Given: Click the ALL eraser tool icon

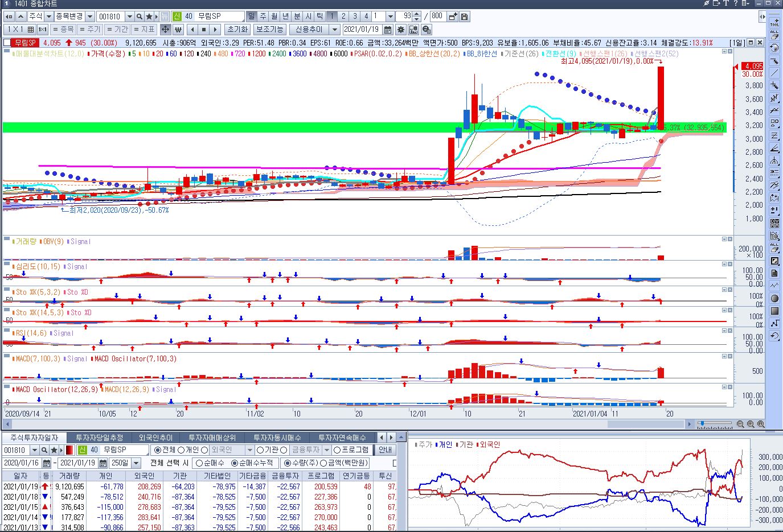Looking at the screenshot, I should click(774, 35).
